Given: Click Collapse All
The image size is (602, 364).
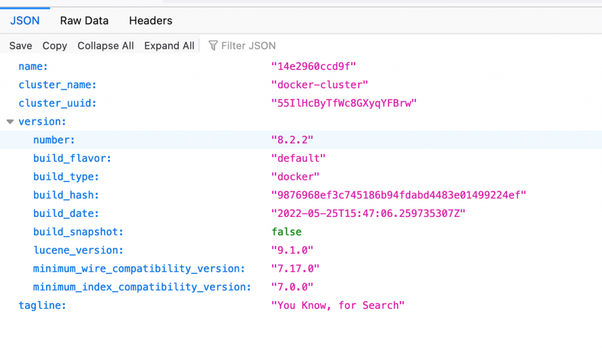Looking at the screenshot, I should click(x=106, y=46).
